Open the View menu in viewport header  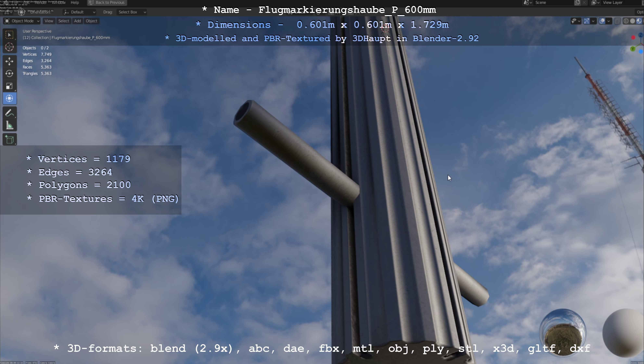(49, 21)
